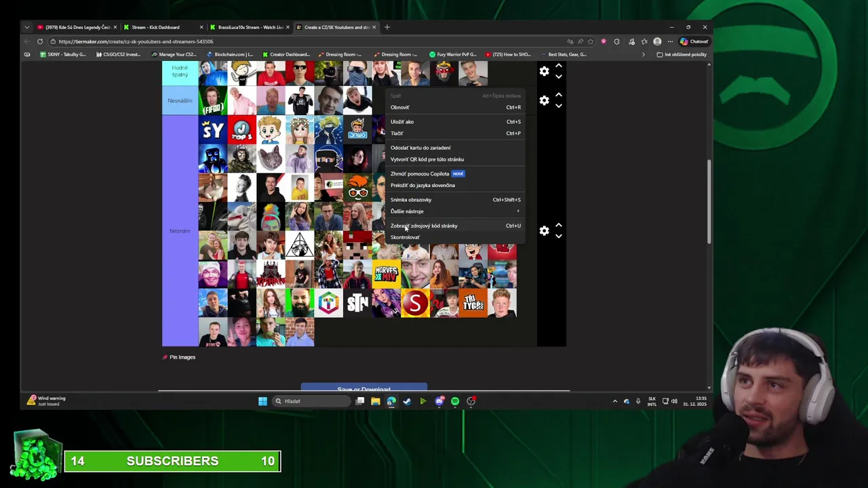Viewport: 868px width, 488px height.
Task: Click the Neznám tier label
Action: point(180,231)
